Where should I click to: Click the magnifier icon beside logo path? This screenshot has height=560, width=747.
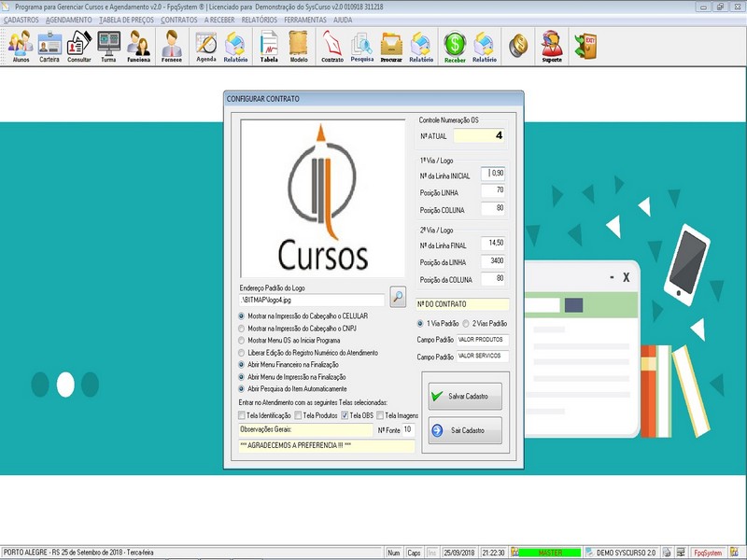(x=398, y=298)
